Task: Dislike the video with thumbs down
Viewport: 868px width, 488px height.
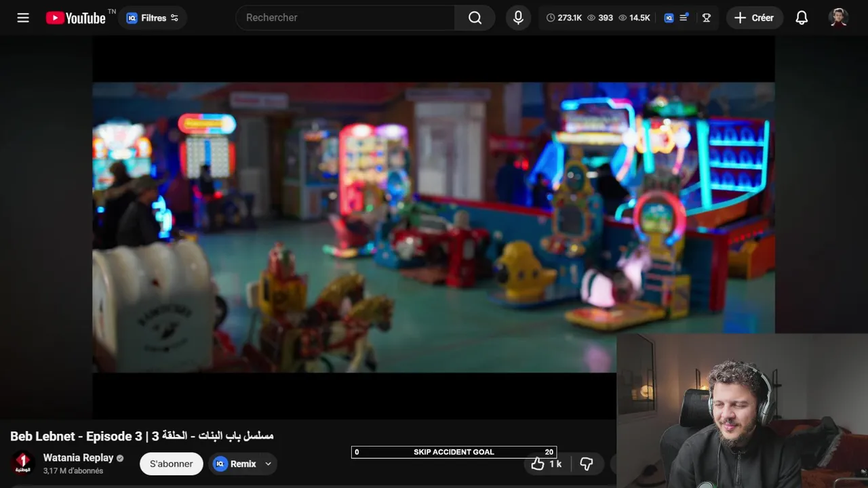Action: point(587,464)
